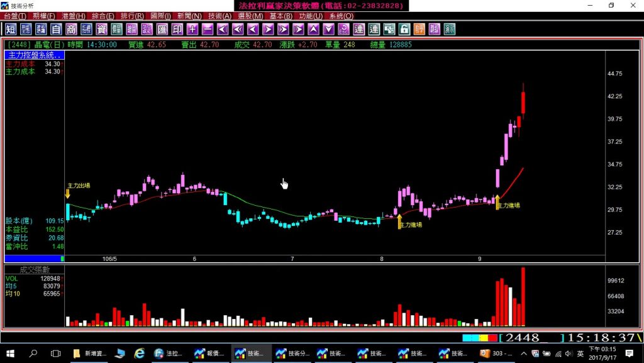Click the single left arrow toolbar icon
Screen dimensions: 644x363
(253, 29)
